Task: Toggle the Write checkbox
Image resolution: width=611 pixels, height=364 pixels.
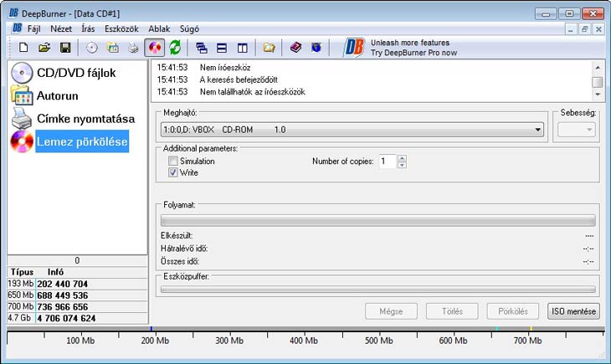Action: tap(173, 172)
